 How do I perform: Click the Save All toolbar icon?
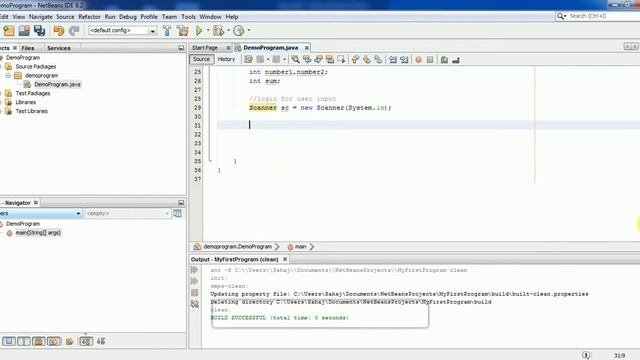(x=40, y=31)
